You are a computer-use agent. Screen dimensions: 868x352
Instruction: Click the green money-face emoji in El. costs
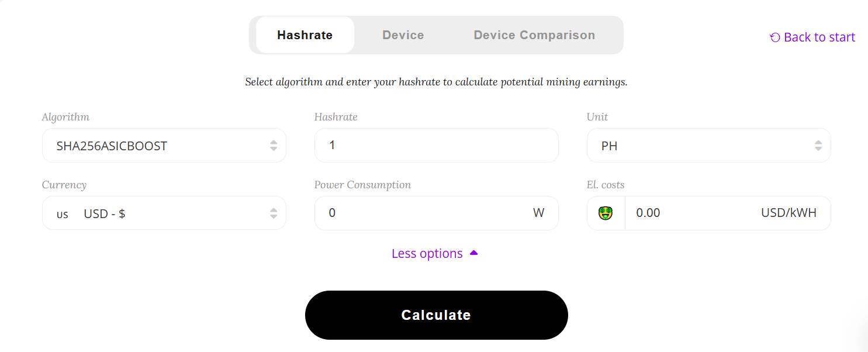(606, 213)
